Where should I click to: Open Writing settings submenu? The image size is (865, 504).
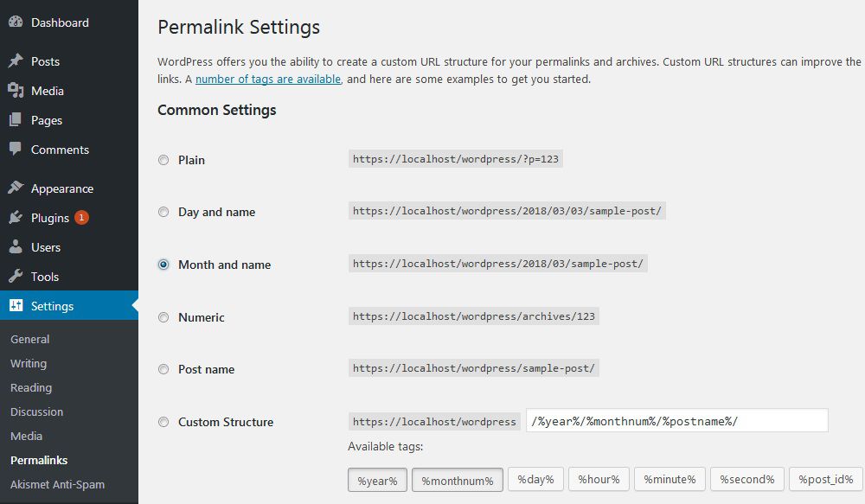[29, 363]
